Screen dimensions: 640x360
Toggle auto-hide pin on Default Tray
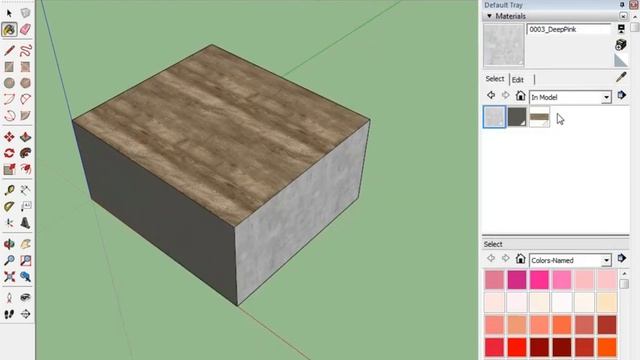622,4
